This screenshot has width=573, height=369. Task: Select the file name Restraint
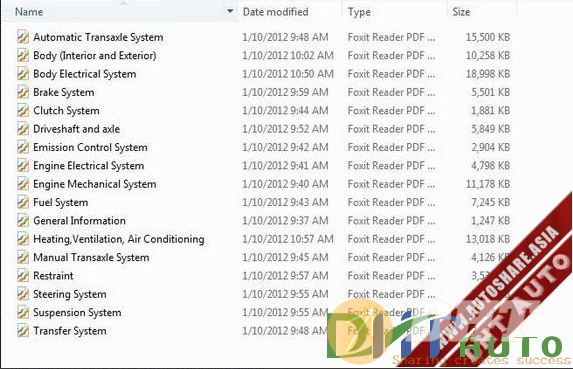tap(53, 276)
